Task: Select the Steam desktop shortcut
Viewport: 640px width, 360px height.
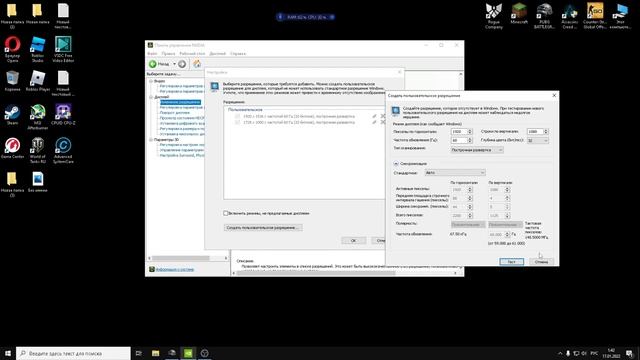Action: click(x=12, y=114)
